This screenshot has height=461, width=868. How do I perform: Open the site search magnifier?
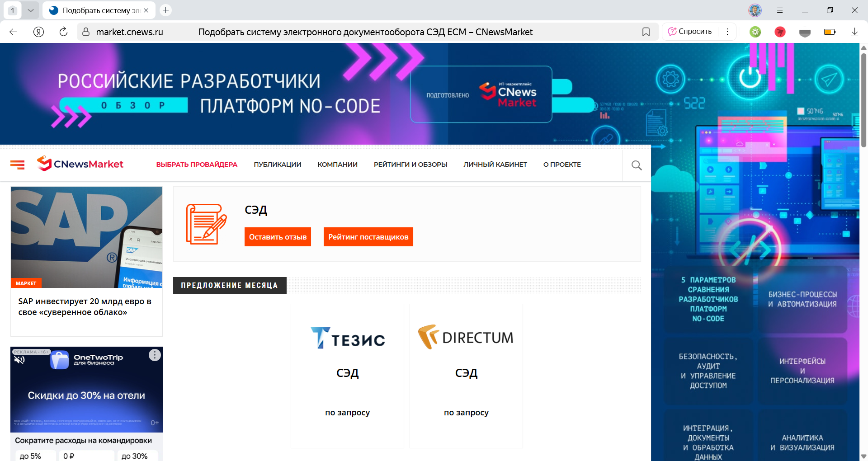tap(636, 165)
